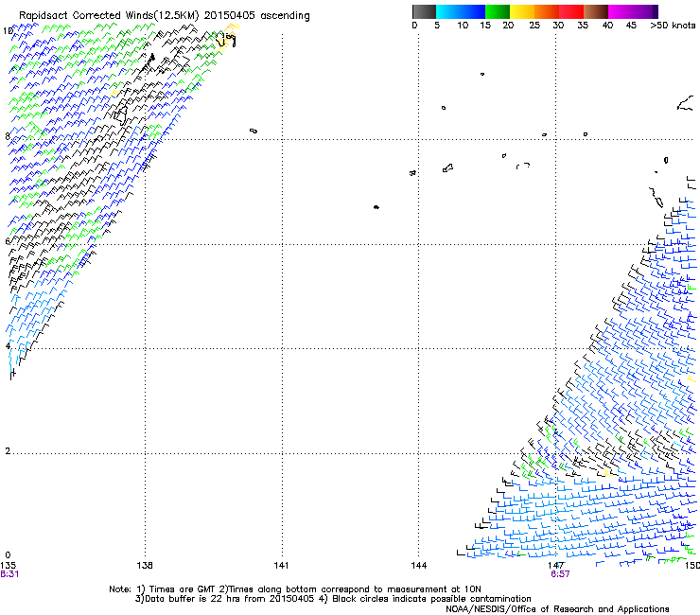Click the magenta 40-45 knots legend swatch
Screen dimensions: 700x615
(621, 11)
